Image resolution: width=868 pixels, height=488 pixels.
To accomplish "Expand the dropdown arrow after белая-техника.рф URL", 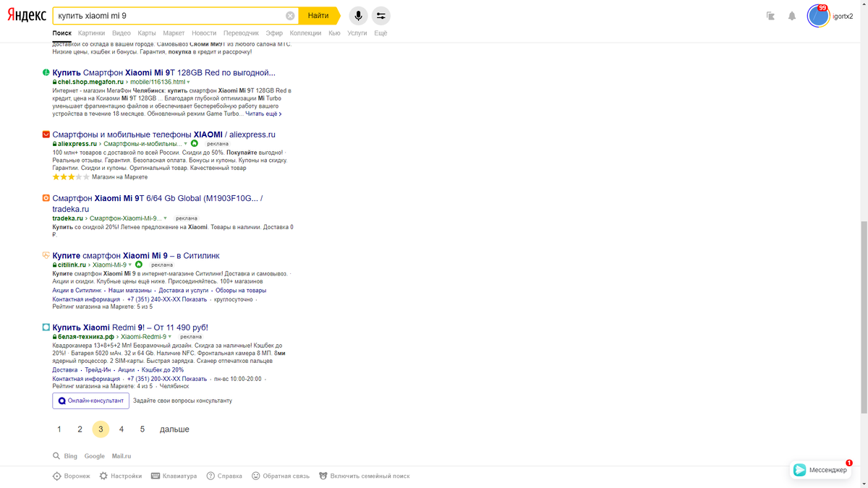I will (171, 337).
